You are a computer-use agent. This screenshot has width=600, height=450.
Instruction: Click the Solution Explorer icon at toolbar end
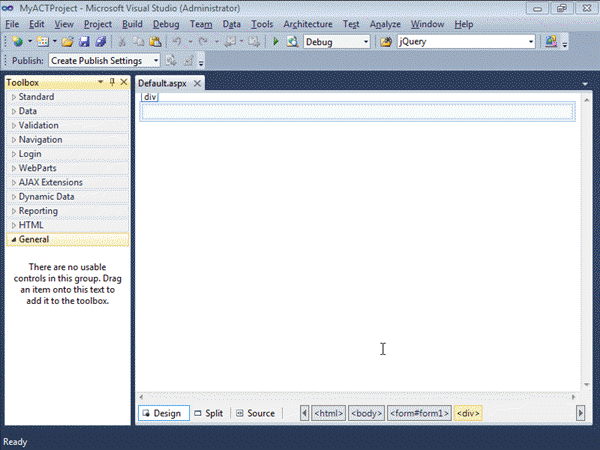point(551,41)
